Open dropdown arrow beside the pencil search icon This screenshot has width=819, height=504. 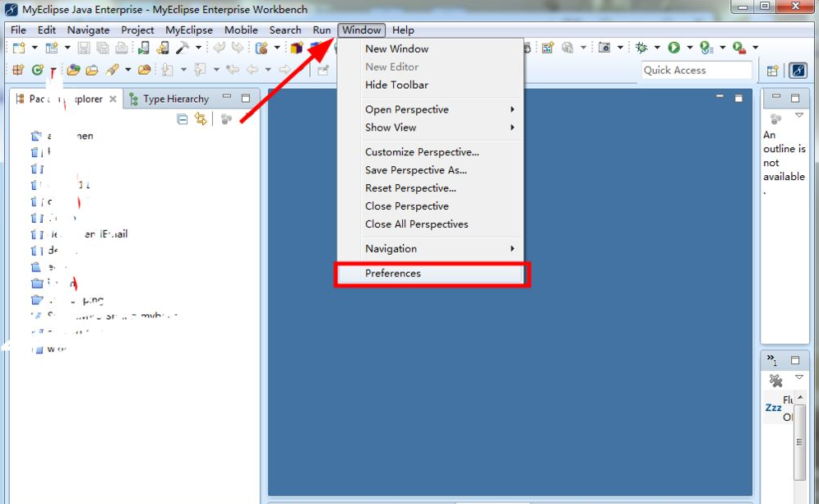pos(127,69)
